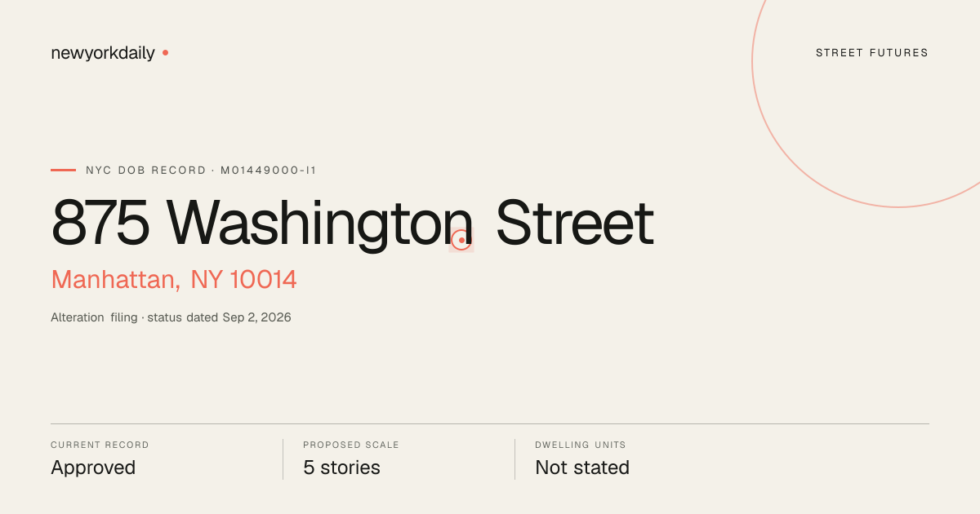Click the DWELLING UNITS label
The image size is (980, 514).
[581, 445]
